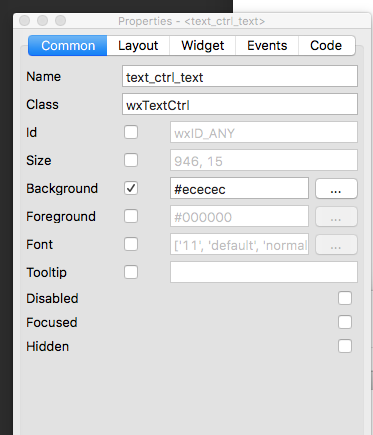The width and height of the screenshot is (373, 435).
Task: Close the Properties window
Action: [25, 21]
